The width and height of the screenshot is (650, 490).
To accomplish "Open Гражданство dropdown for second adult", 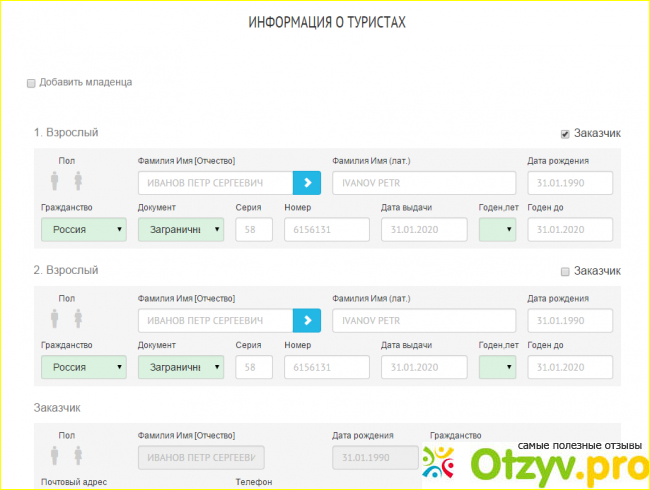I will pos(83,367).
